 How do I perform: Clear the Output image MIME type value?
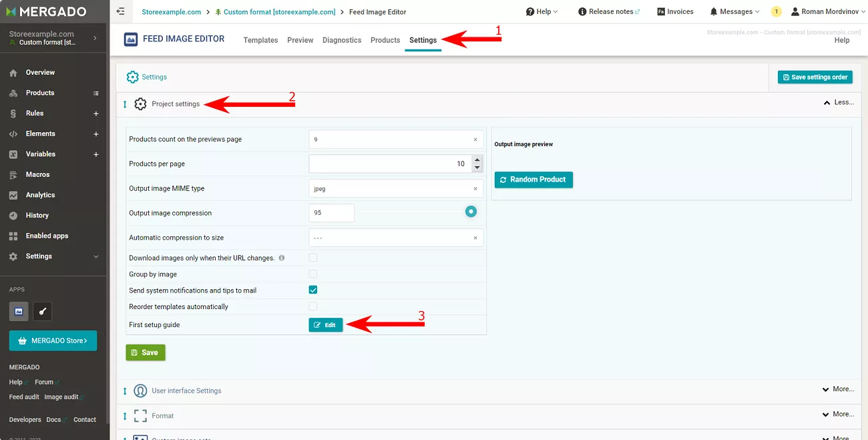coord(475,189)
